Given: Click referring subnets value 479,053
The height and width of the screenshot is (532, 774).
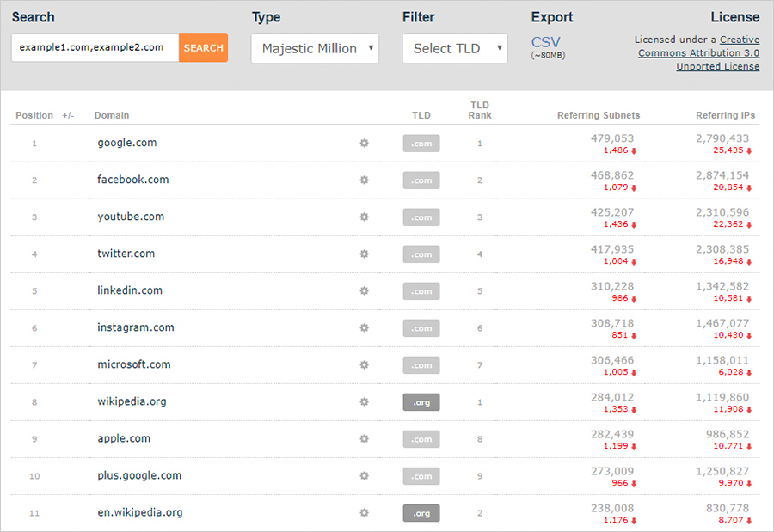Looking at the screenshot, I should coord(612,138).
